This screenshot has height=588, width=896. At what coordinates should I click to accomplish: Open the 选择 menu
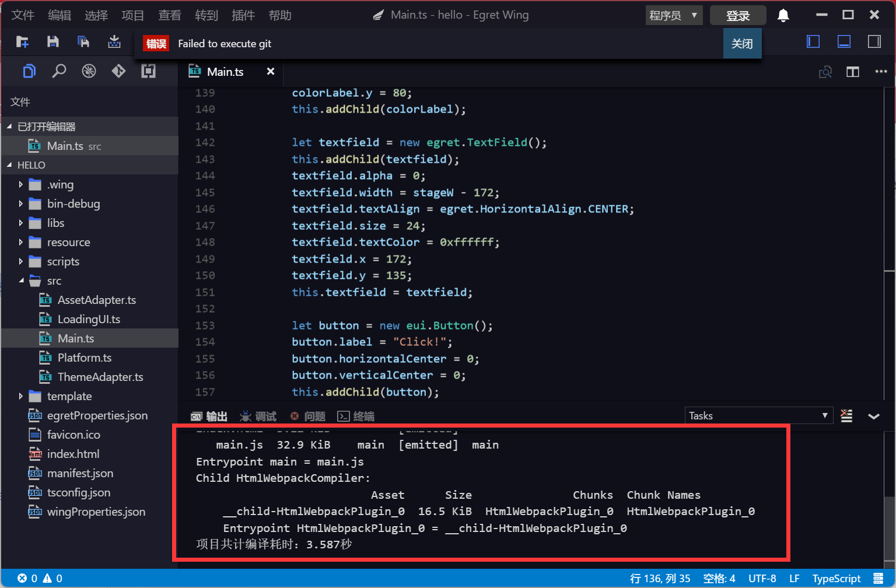point(96,15)
